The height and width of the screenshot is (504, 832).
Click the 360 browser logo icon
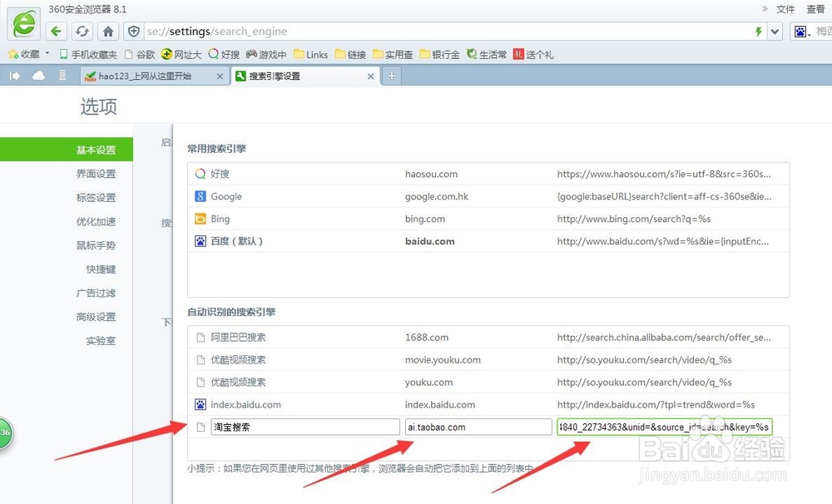click(24, 24)
